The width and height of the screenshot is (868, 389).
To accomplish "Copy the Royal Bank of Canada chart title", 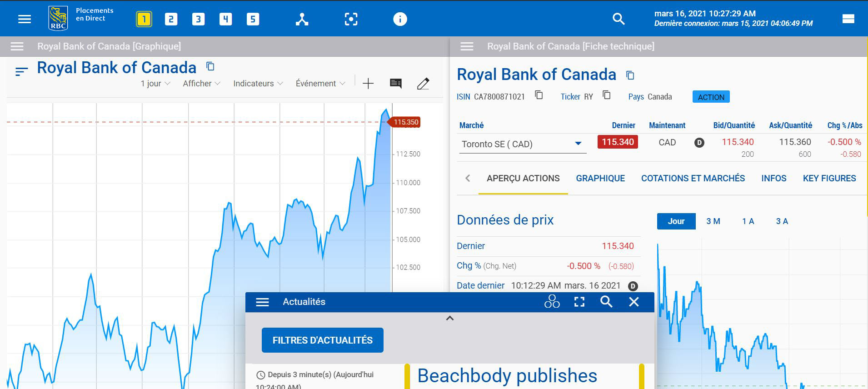I will pyautogui.click(x=210, y=66).
